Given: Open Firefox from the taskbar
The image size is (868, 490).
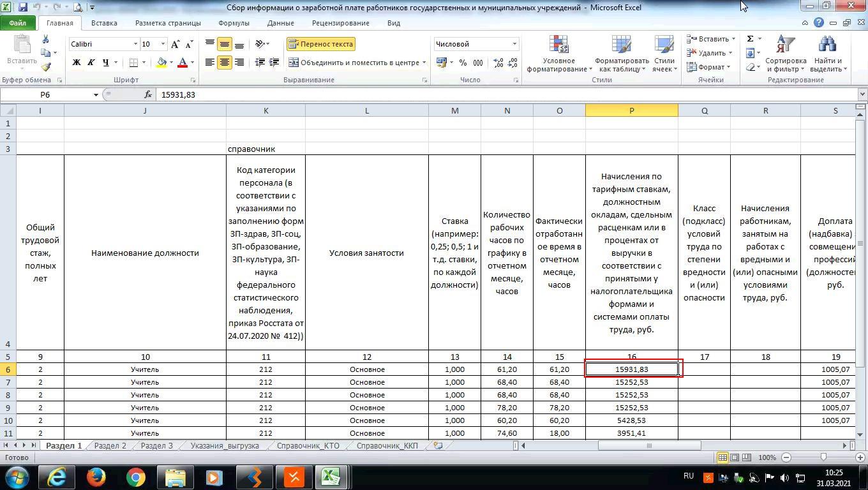Looking at the screenshot, I should coord(96,477).
